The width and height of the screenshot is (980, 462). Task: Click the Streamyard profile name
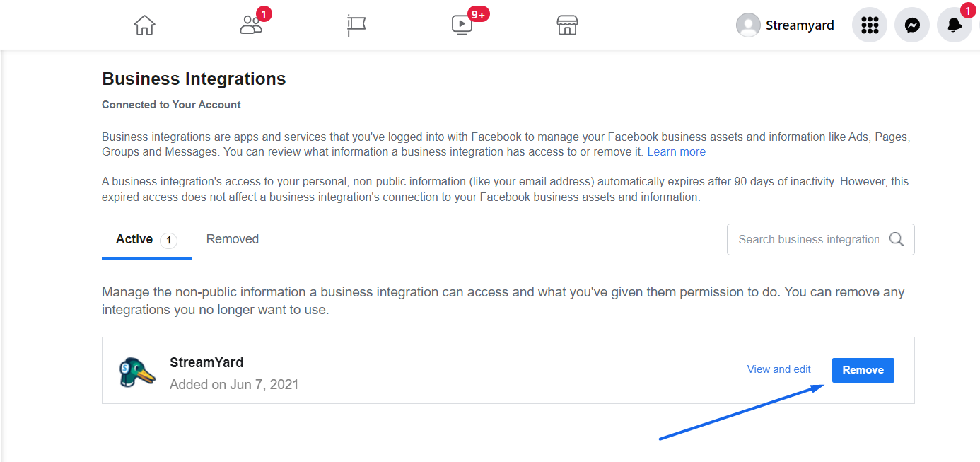[800, 25]
